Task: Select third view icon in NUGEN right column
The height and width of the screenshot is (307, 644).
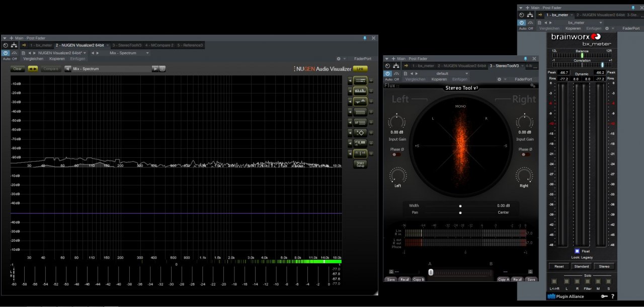Action: [360, 101]
